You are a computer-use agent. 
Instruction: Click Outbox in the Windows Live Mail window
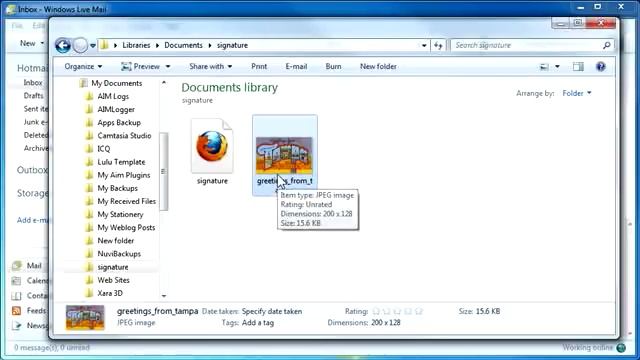(32, 170)
